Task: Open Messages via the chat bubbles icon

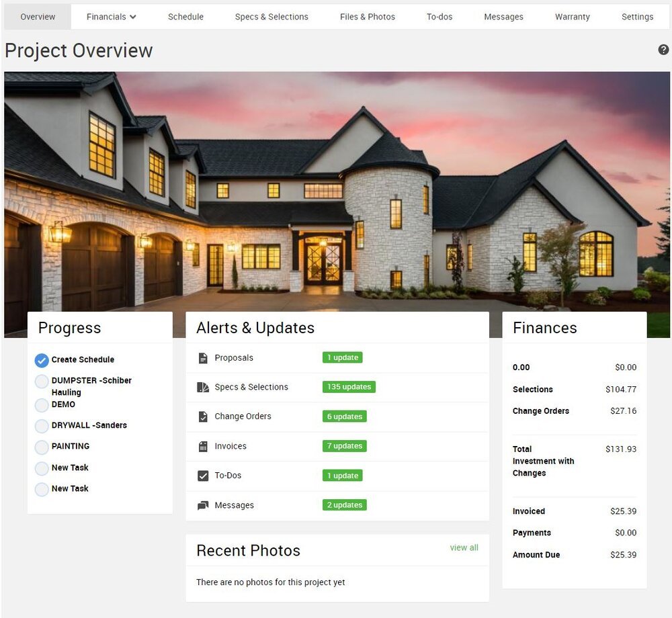Action: point(202,505)
